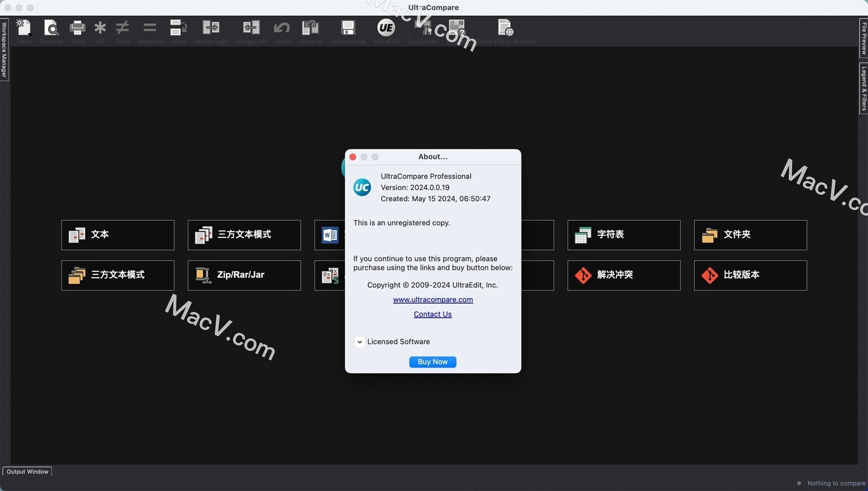Open the 文件夹 folder compare tile

pos(750,235)
